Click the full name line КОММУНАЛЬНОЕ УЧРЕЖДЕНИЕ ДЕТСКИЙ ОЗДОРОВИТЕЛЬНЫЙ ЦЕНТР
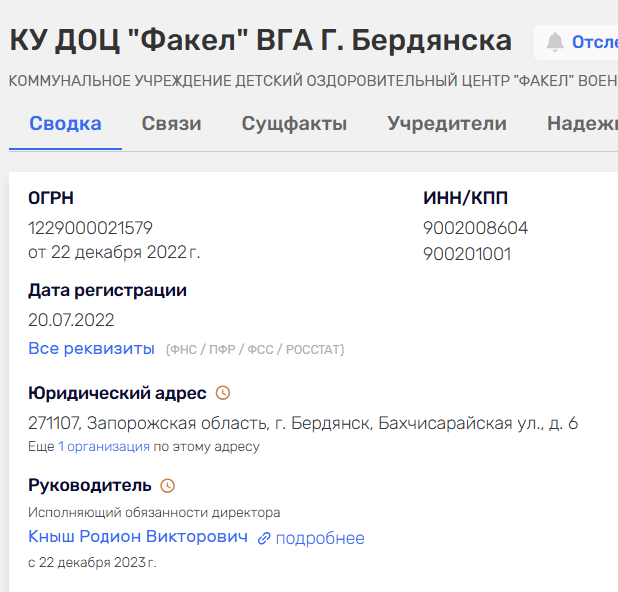The width and height of the screenshot is (618, 592). click(x=313, y=81)
